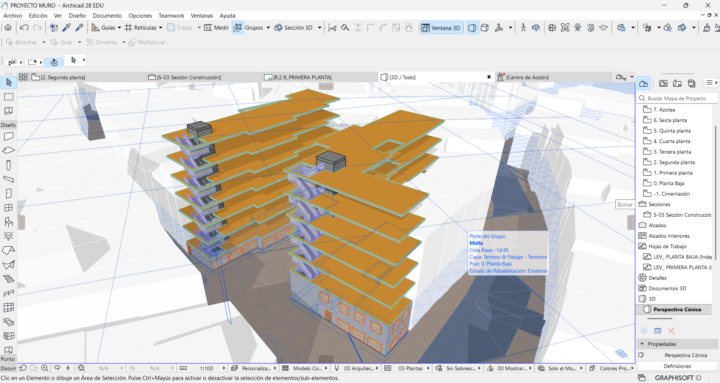Open the Project Map icon in Navigator

pyautogui.click(x=643, y=83)
